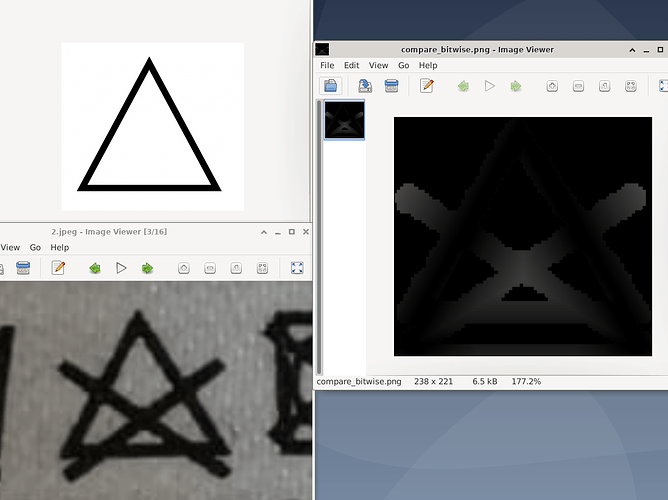The width and height of the screenshot is (668, 500).
Task: Go to previous image in compare_bitwise.png viewer
Action: (x=464, y=86)
